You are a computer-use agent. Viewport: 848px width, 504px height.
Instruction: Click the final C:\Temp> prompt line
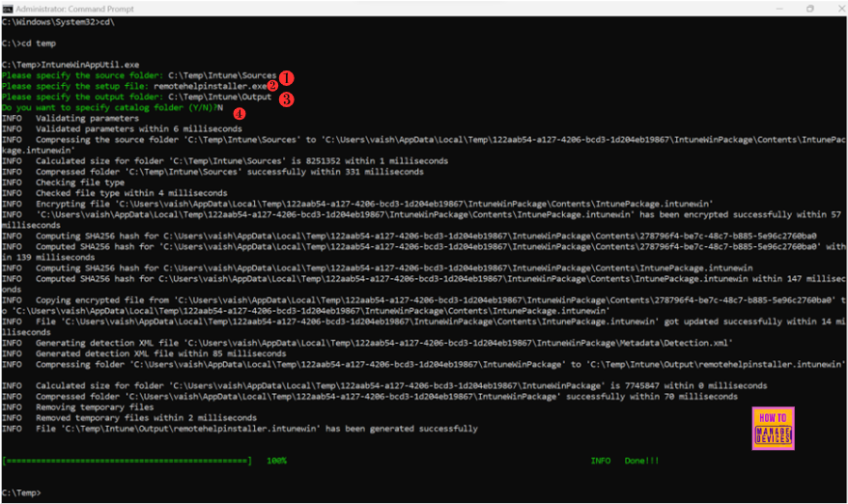click(x=22, y=492)
